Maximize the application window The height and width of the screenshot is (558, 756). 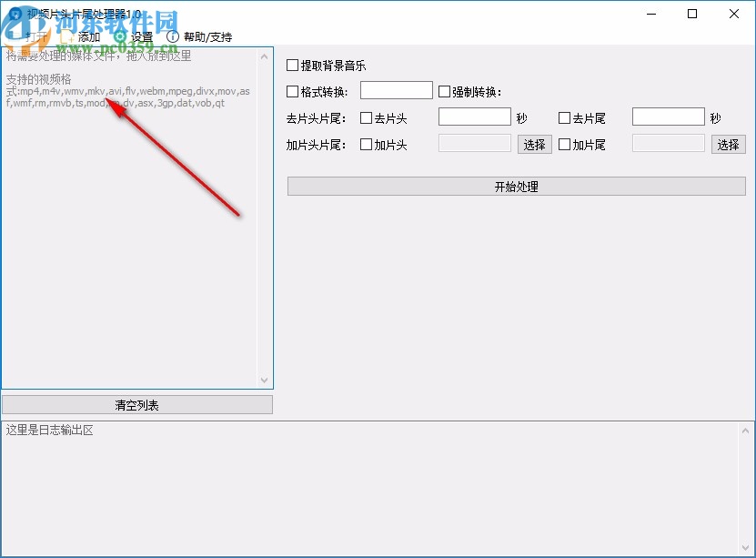pos(692,14)
